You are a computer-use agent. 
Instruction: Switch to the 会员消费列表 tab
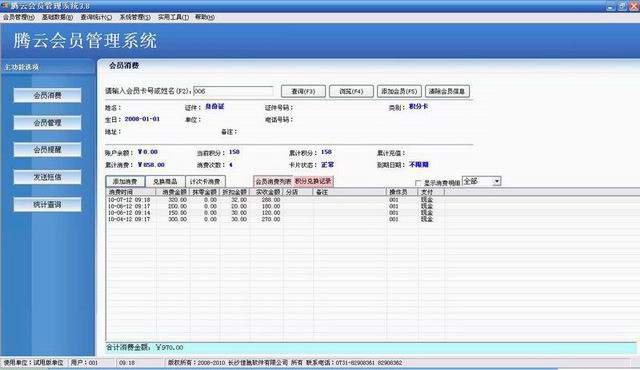273,182
